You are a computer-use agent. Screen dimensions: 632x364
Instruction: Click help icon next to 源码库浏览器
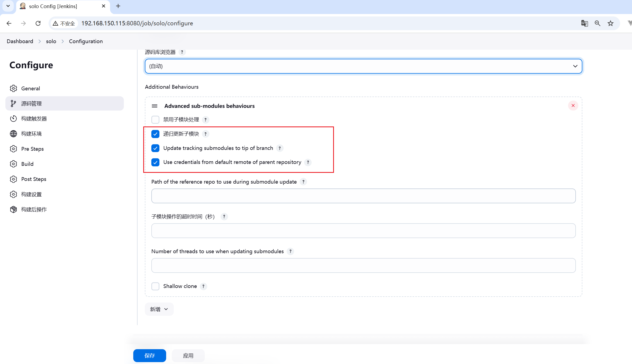pyautogui.click(x=182, y=52)
